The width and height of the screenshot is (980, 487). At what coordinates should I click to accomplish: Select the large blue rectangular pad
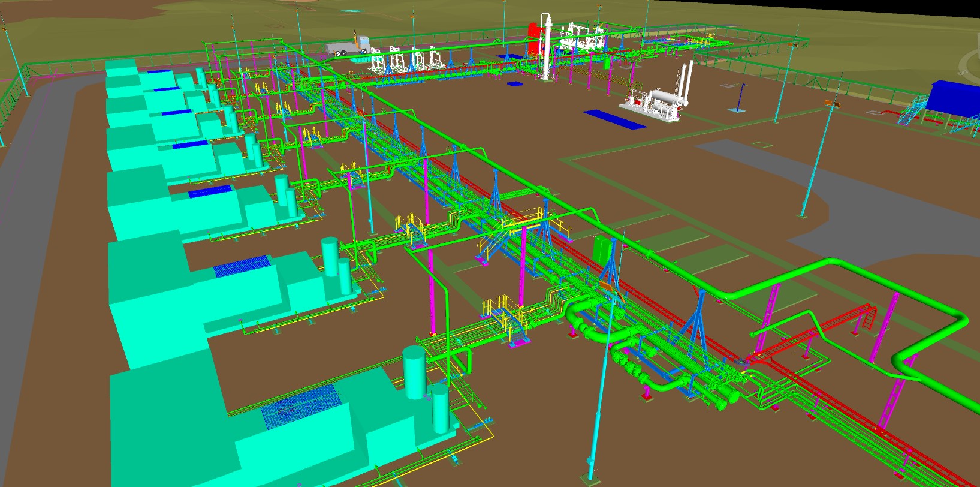pos(614,119)
